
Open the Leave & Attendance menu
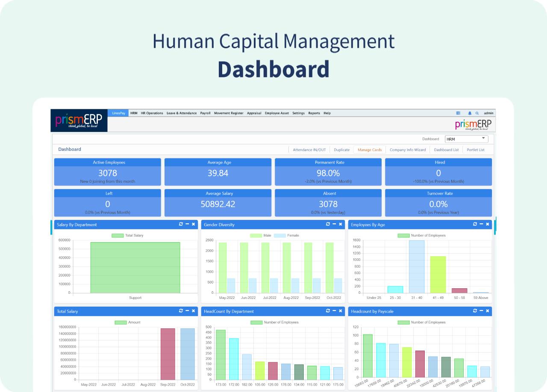182,113
